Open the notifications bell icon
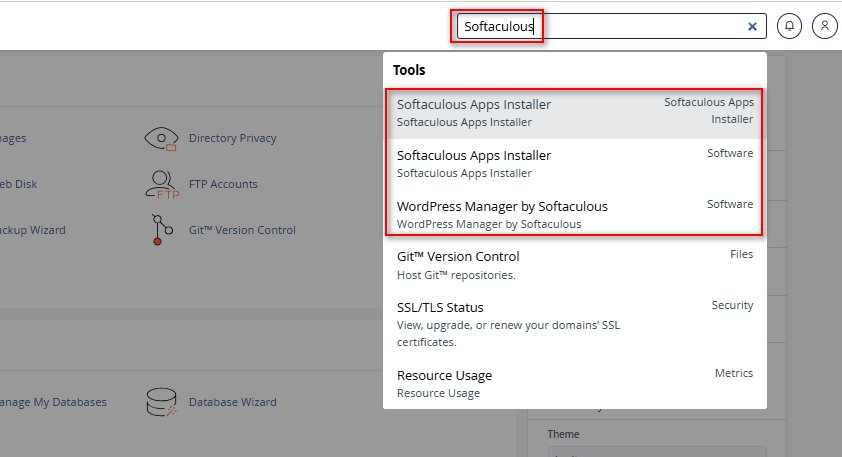 789,26
